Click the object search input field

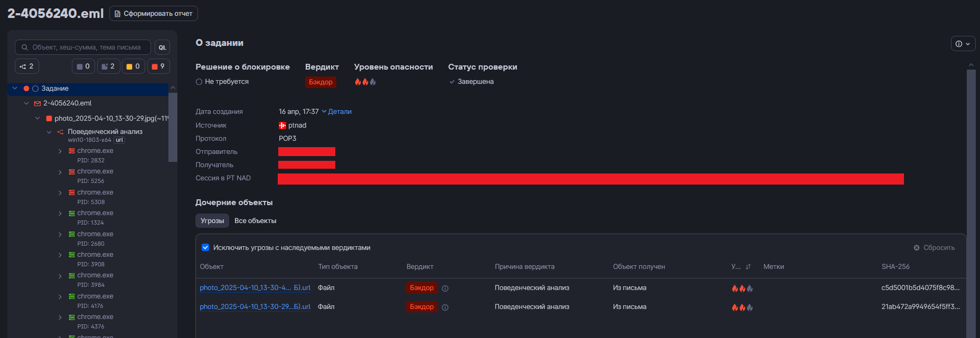(x=83, y=47)
